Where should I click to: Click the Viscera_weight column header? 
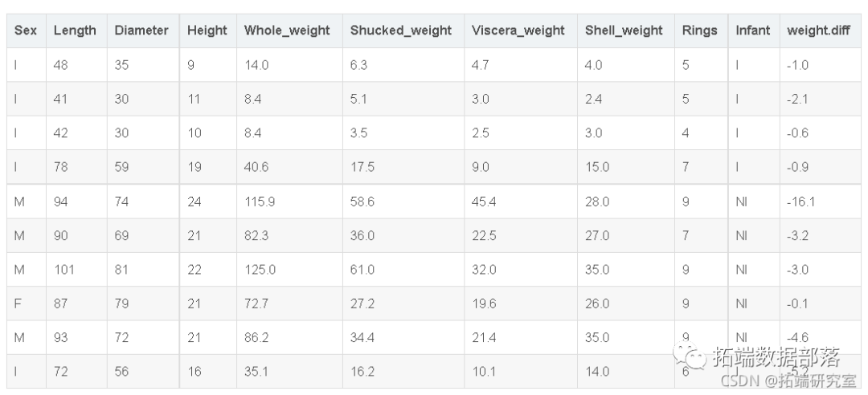518,31
